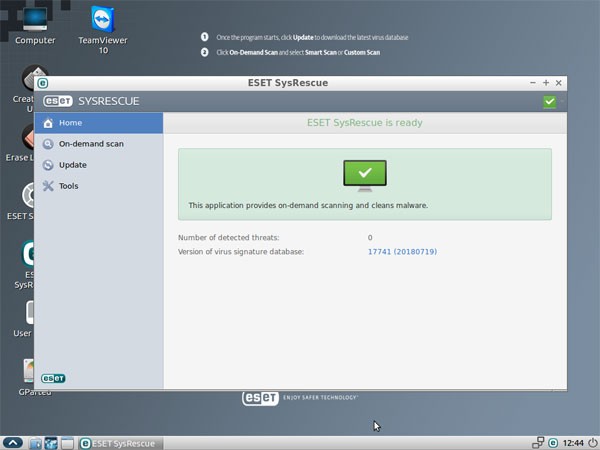Close the ESET SysRescue window
Viewport: 600px width, 450px height.
pos(559,83)
